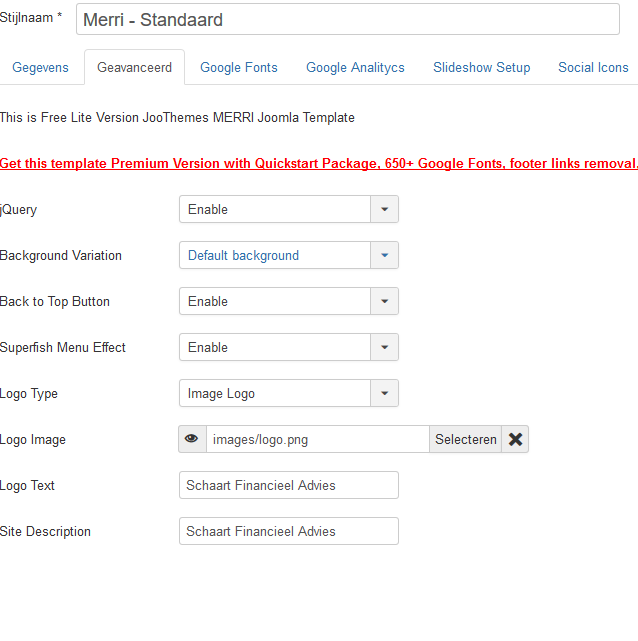Go to Google Analitycs tab
Viewport: 638px width, 641px height.
coord(355,67)
